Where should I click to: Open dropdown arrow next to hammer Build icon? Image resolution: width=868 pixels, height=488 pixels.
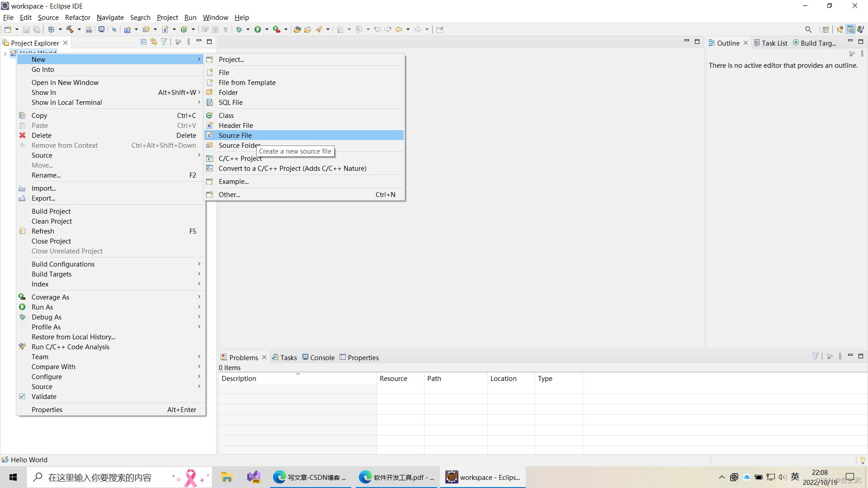tap(79, 29)
